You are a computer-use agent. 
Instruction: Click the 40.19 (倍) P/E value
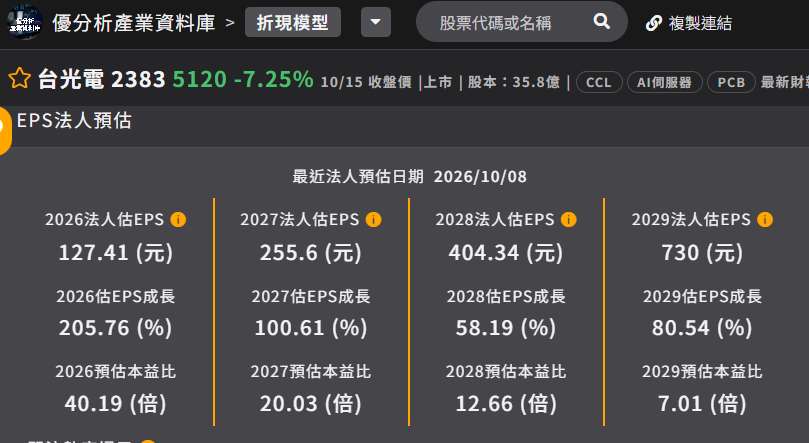(x=116, y=403)
